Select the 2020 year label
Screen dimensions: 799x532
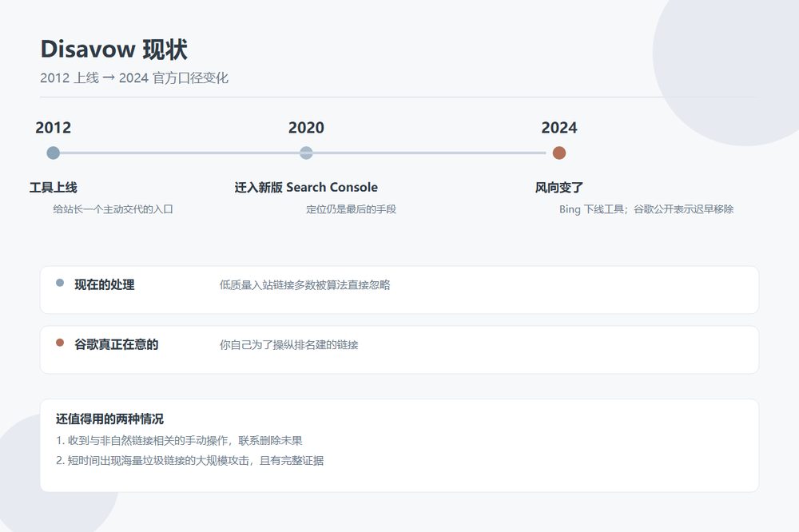point(306,127)
